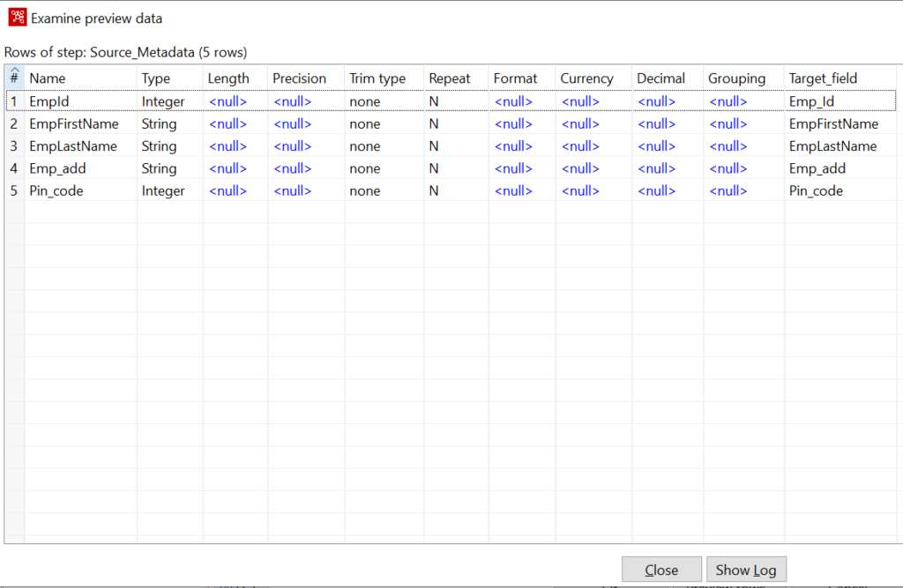Click the null Format value for EmpLastName

point(513,145)
